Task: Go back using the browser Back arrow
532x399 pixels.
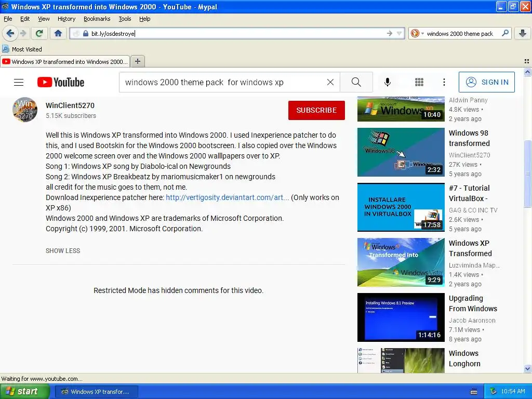Action: click(x=10, y=33)
